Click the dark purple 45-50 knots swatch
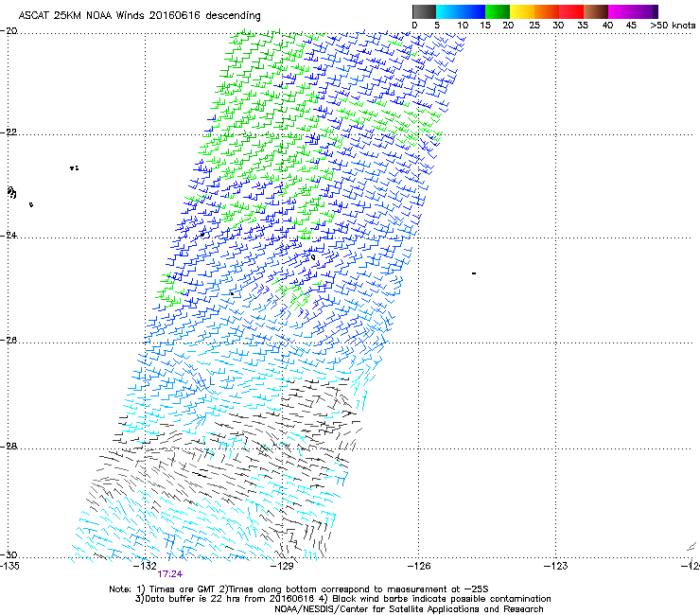This screenshot has height=615, width=700. coord(645,11)
